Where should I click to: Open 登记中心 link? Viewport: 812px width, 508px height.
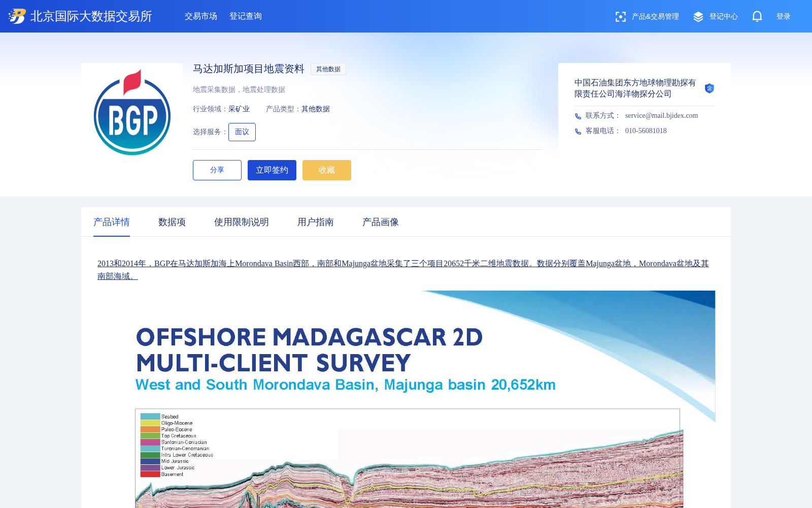724,17
